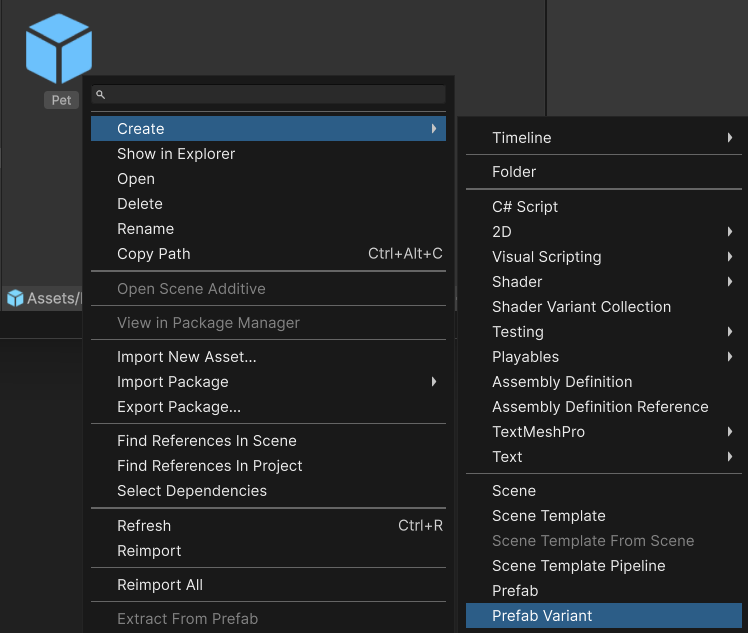The height and width of the screenshot is (633, 748).
Task: Create a new Scene
Action: pyautogui.click(x=603, y=491)
